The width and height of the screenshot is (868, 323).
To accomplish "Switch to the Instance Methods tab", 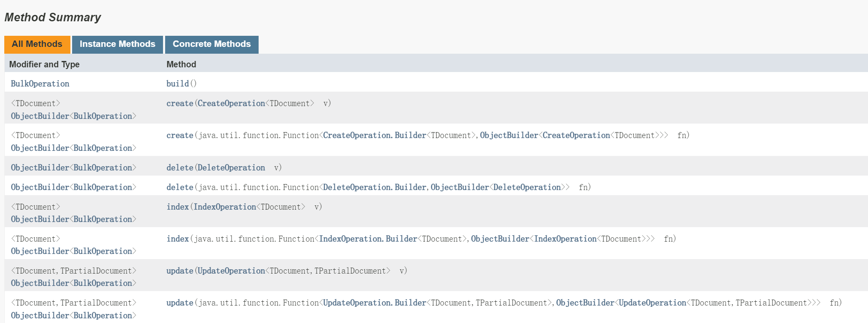I will (x=117, y=44).
